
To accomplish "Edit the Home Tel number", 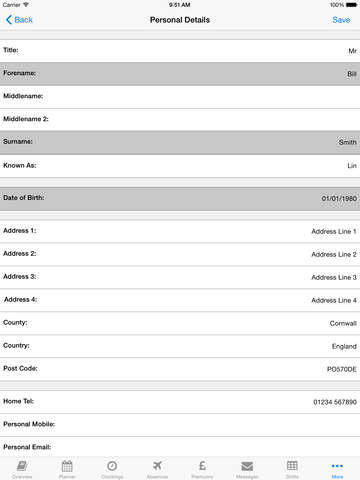I will (x=180, y=402).
